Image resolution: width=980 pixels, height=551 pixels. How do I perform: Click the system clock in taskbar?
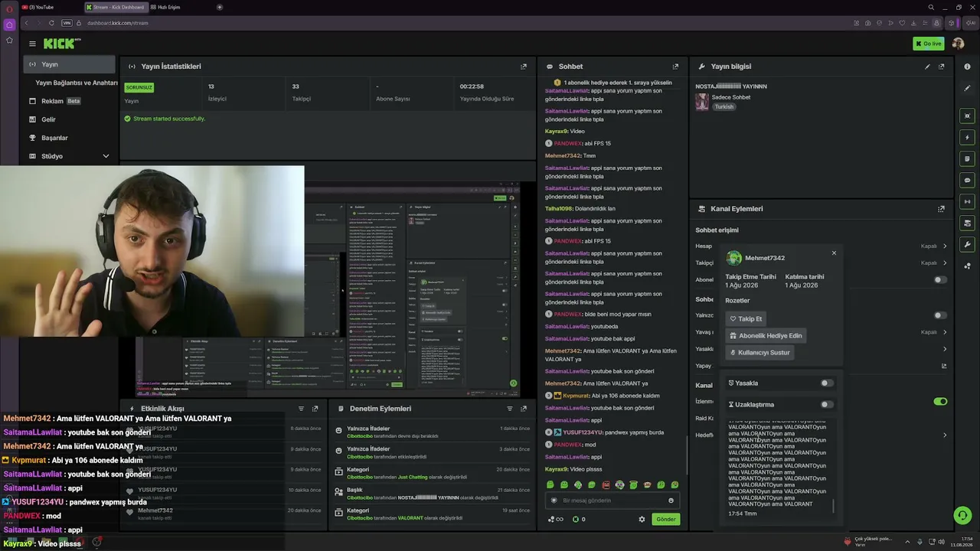962,542
